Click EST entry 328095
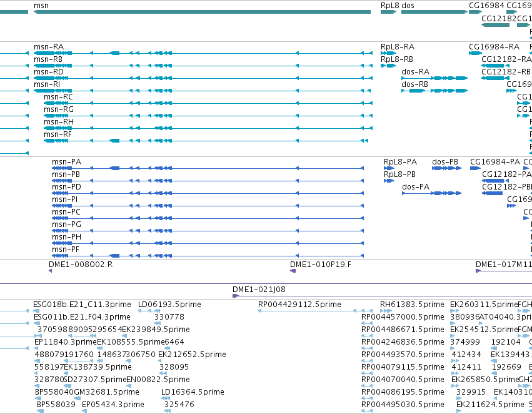This screenshot has height=414, width=532. (x=174, y=368)
